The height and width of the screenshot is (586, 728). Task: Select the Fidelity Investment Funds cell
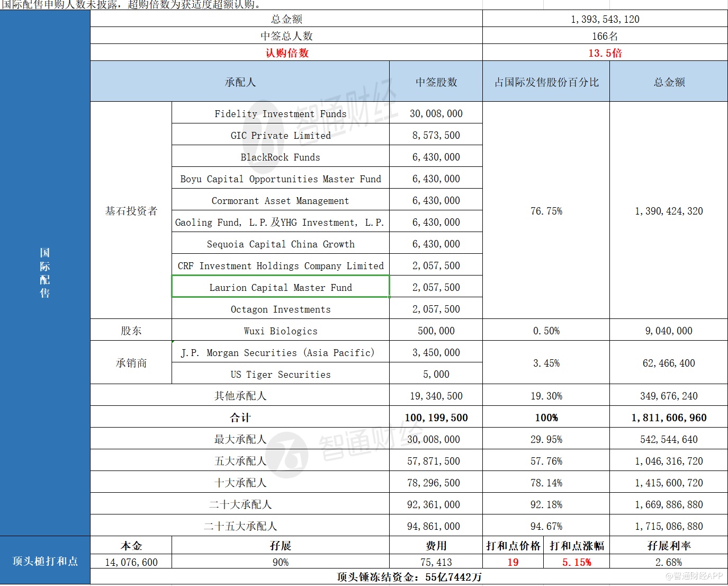coord(281,113)
